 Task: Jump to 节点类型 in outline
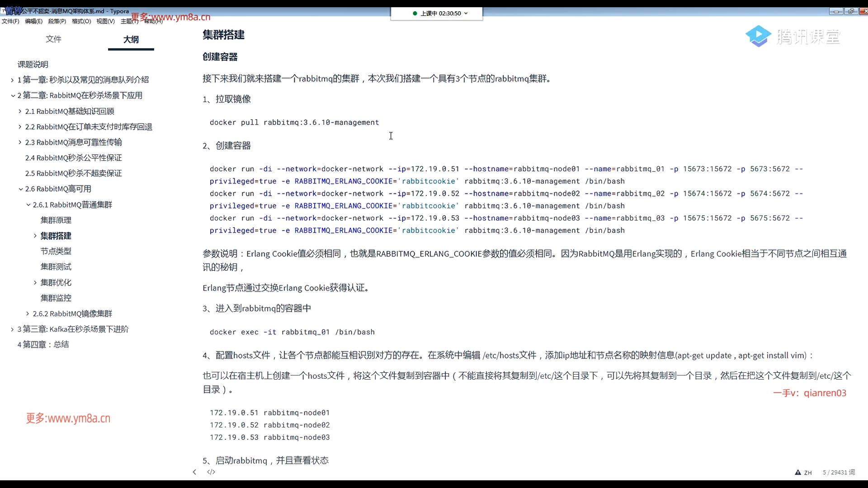coord(56,251)
